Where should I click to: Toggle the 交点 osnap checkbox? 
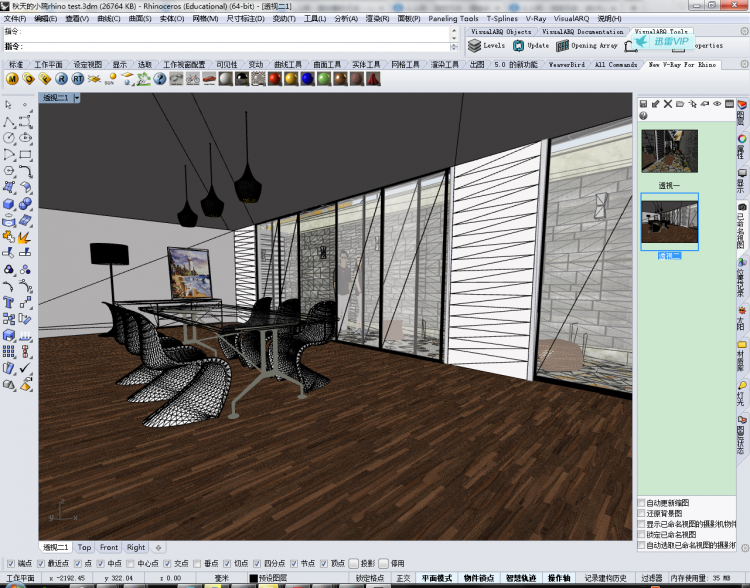(167, 563)
